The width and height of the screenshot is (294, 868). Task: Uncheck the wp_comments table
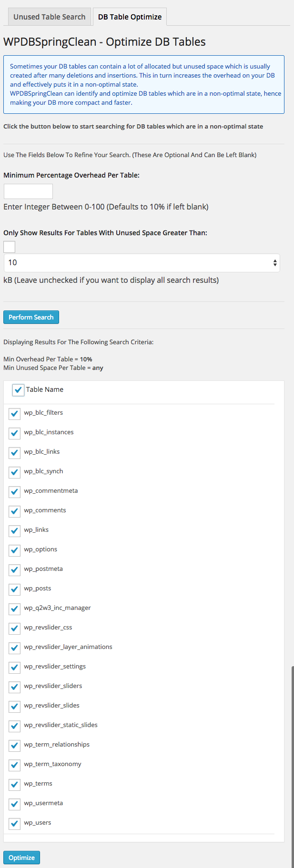[x=14, y=511]
